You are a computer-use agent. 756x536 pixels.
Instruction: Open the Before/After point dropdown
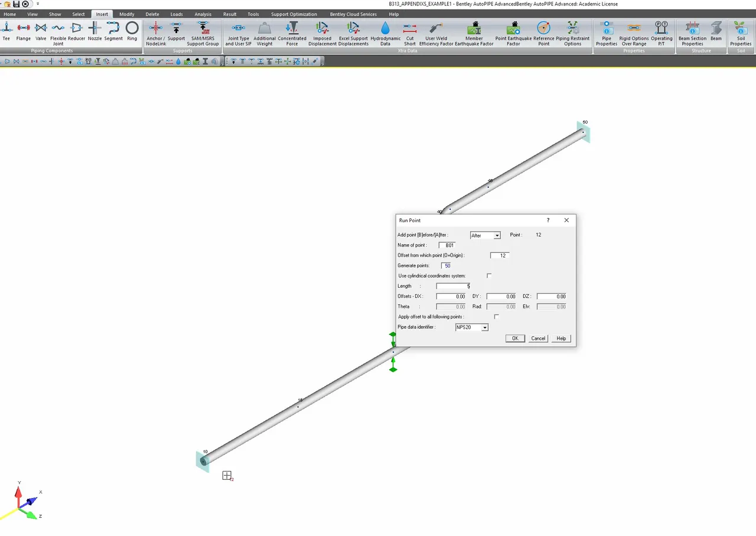(485, 235)
